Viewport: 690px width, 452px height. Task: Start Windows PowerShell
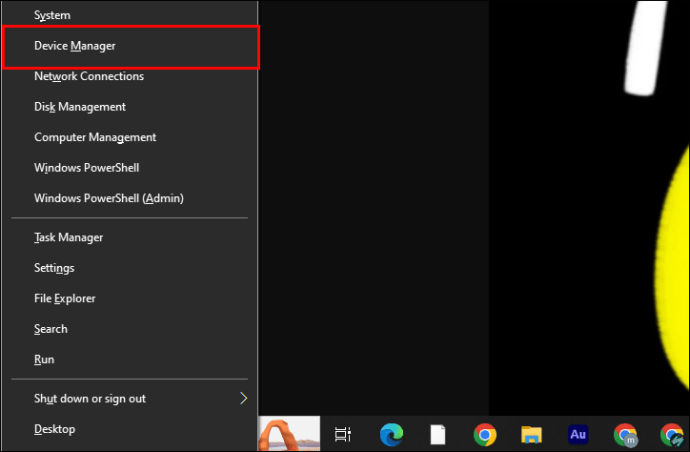[129, 168]
